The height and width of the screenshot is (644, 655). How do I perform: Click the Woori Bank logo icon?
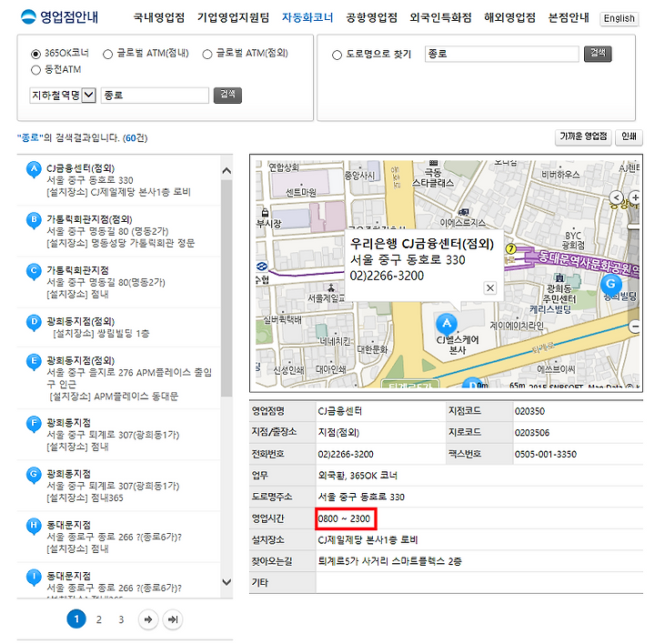pos(28,16)
